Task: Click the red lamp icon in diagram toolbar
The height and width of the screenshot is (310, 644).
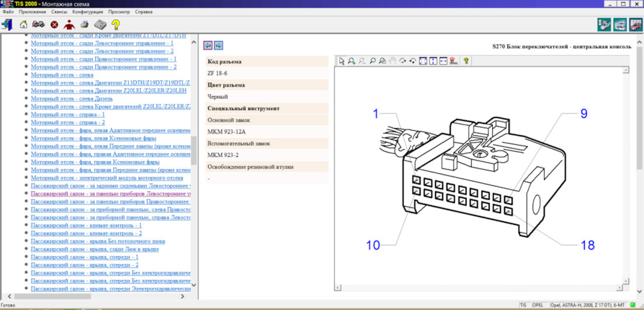Action: click(x=453, y=61)
